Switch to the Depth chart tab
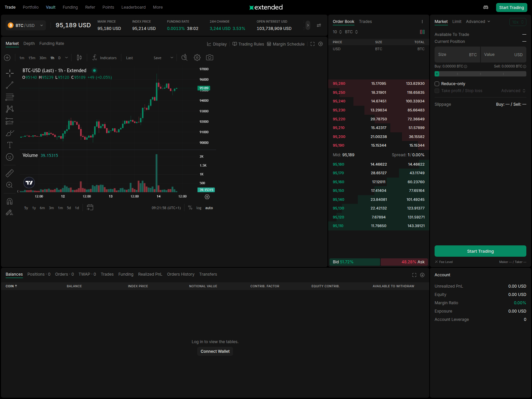Viewport: 532px width, 399px height. pos(29,44)
